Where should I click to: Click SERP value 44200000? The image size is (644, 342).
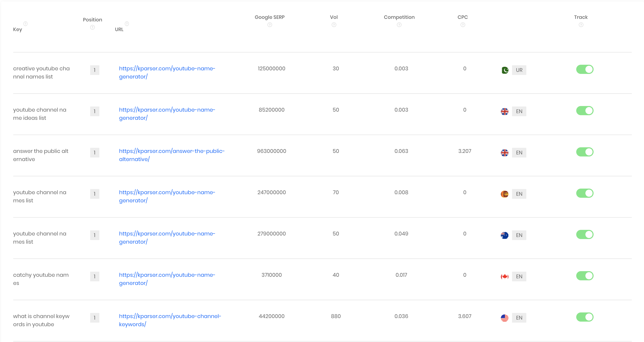[272, 316]
